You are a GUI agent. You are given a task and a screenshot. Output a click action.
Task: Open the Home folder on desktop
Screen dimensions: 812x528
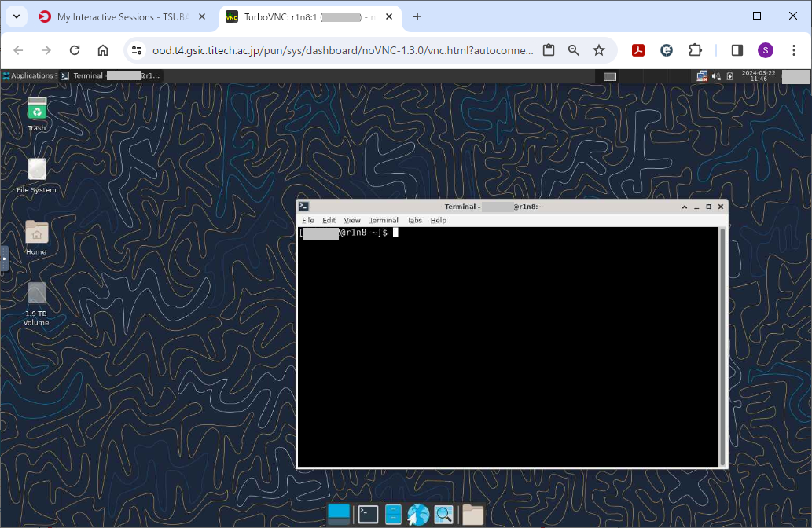(36, 233)
